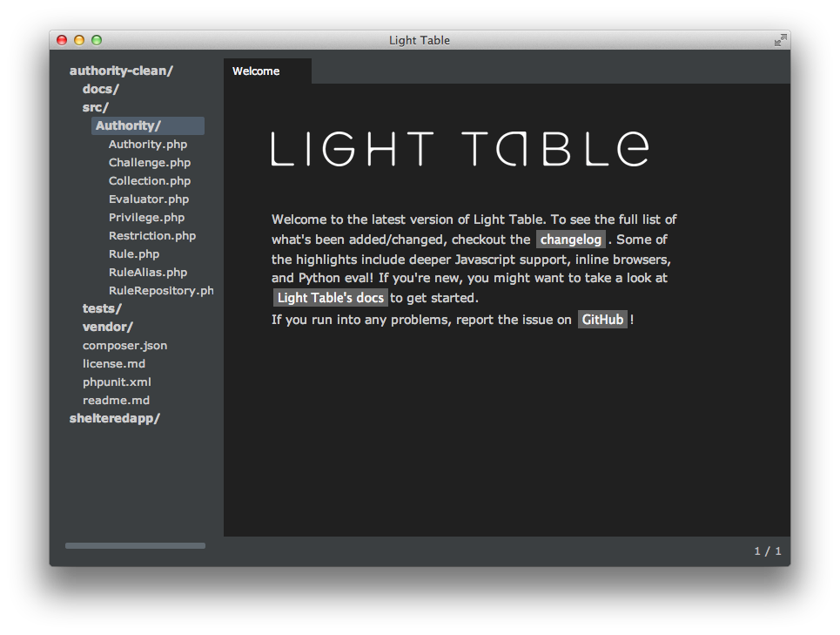Click the green zoom window button
The height and width of the screenshot is (635, 840).
point(97,40)
